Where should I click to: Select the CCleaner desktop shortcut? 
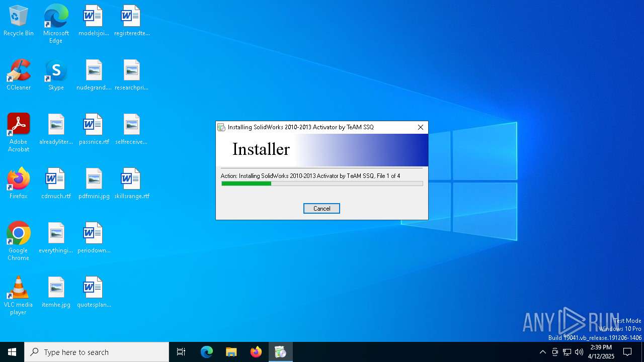click(19, 75)
